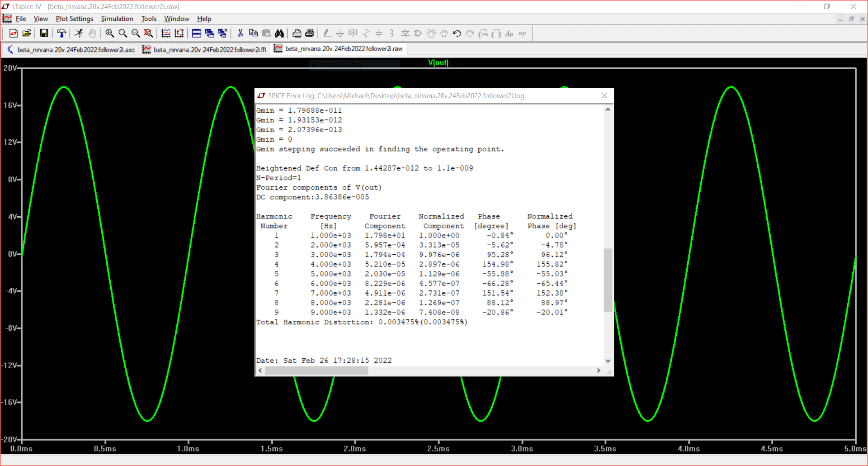Image resolution: width=868 pixels, height=466 pixels.
Task: Run the simulation with the running man icon
Action: (79, 33)
